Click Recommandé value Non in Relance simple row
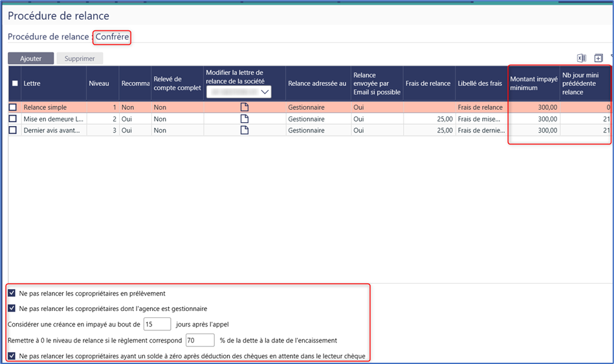614x364 pixels. click(135, 107)
